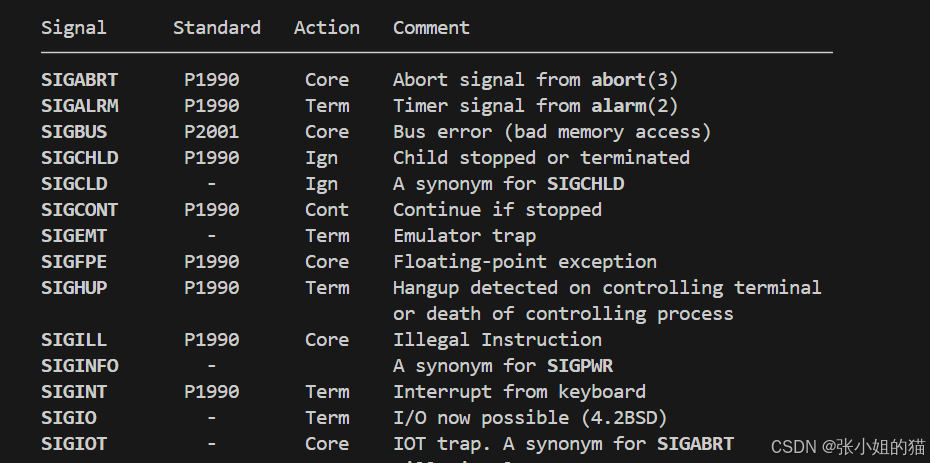This screenshot has height=463, width=930.
Task: Click the Cont action for SIGCONT
Action: pos(327,210)
